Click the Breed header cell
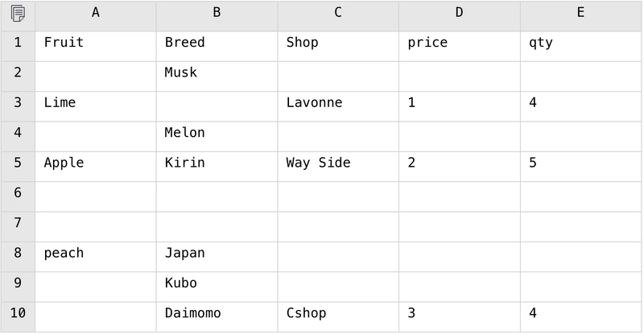The image size is (644, 335). click(217, 47)
